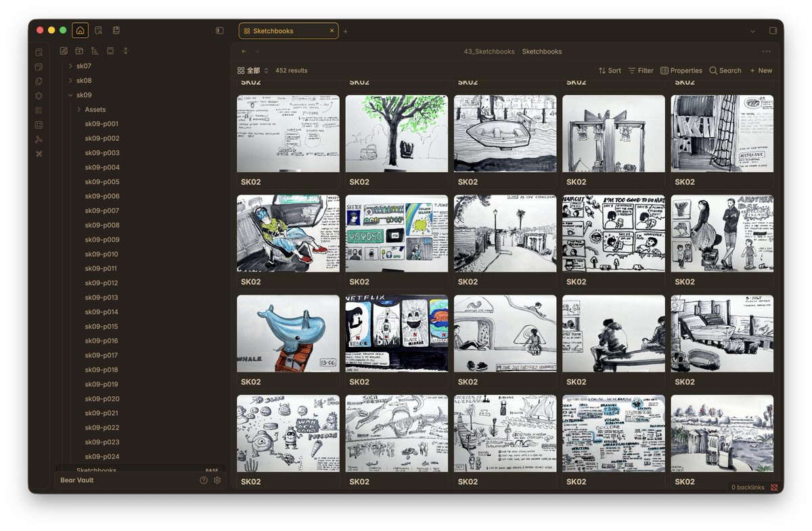Screen dimensions: 812x531
Task: Click the dice random note icon
Action: [x=39, y=125]
